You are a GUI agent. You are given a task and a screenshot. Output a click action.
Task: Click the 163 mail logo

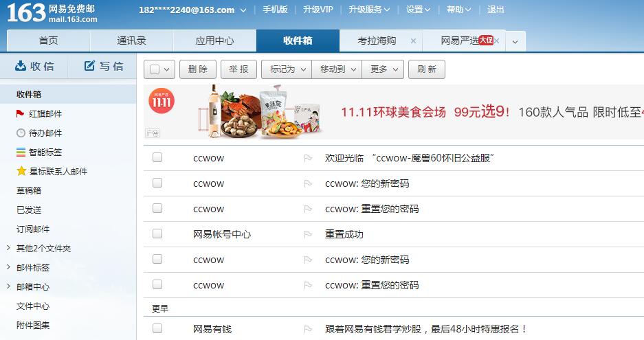click(x=52, y=13)
